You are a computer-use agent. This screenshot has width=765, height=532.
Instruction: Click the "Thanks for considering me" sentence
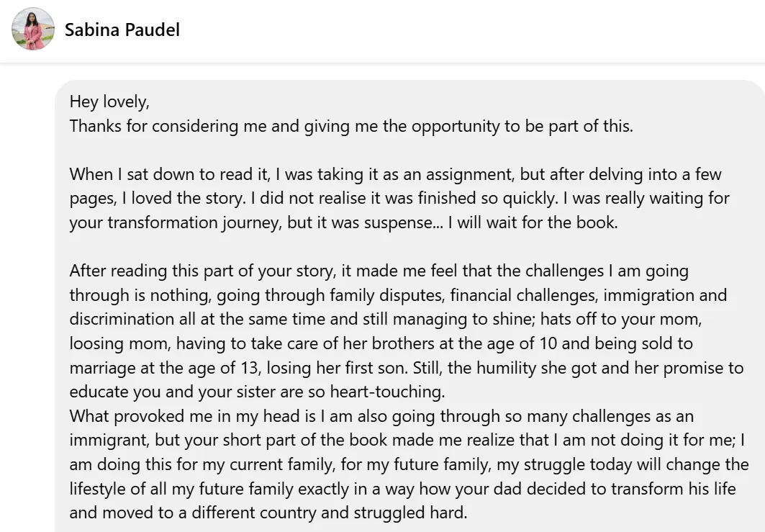point(350,126)
